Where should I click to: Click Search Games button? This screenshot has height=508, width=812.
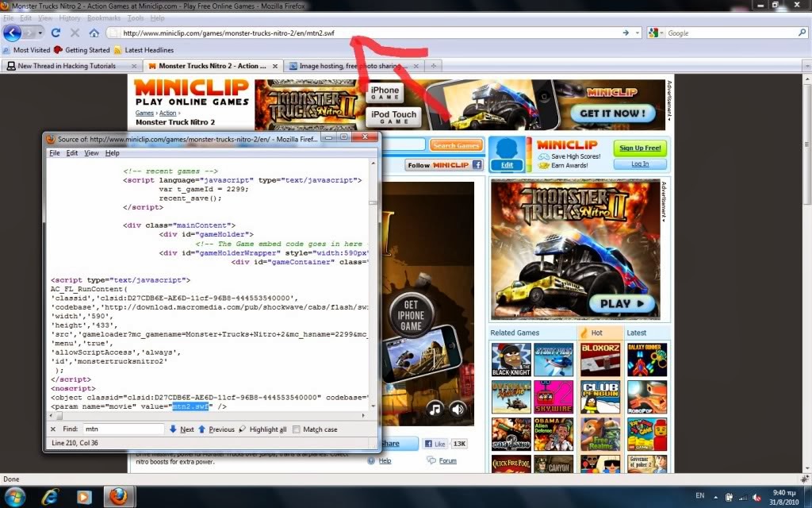tap(456, 145)
